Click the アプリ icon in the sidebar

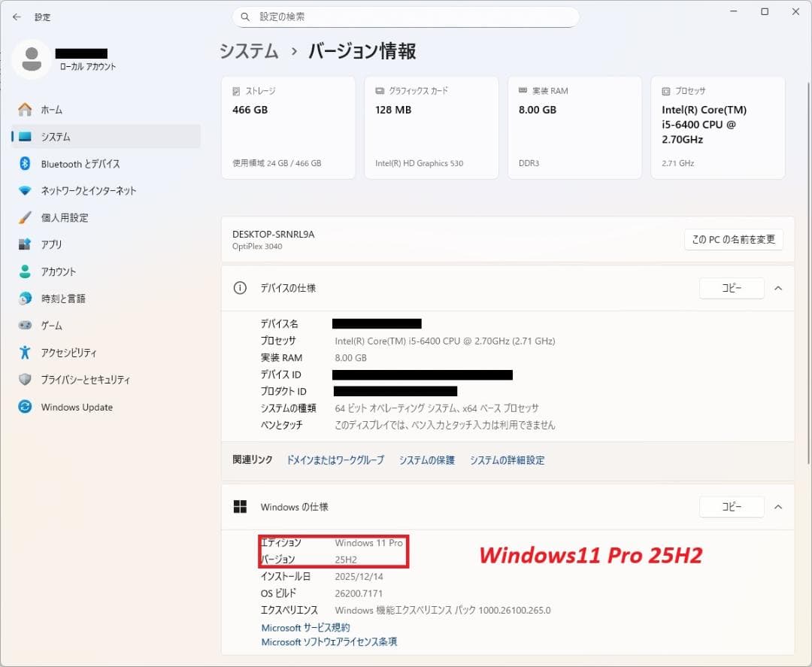[25, 244]
